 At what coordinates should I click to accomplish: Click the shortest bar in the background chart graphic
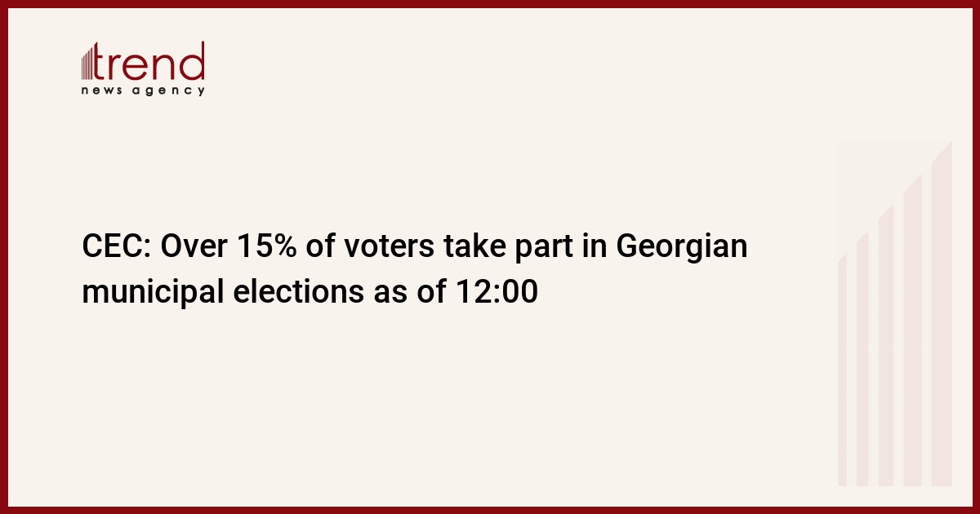click(843, 371)
